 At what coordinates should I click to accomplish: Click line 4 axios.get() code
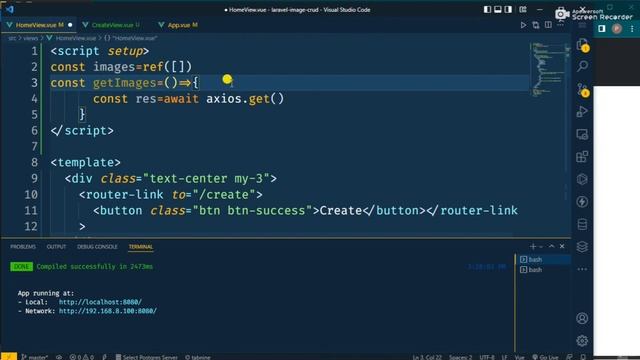(245, 99)
